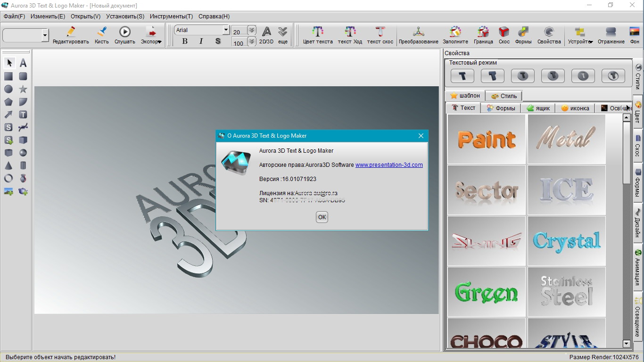The width and height of the screenshot is (644, 362).
Task: Open the Экспорт export dropdown
Action: point(151,35)
